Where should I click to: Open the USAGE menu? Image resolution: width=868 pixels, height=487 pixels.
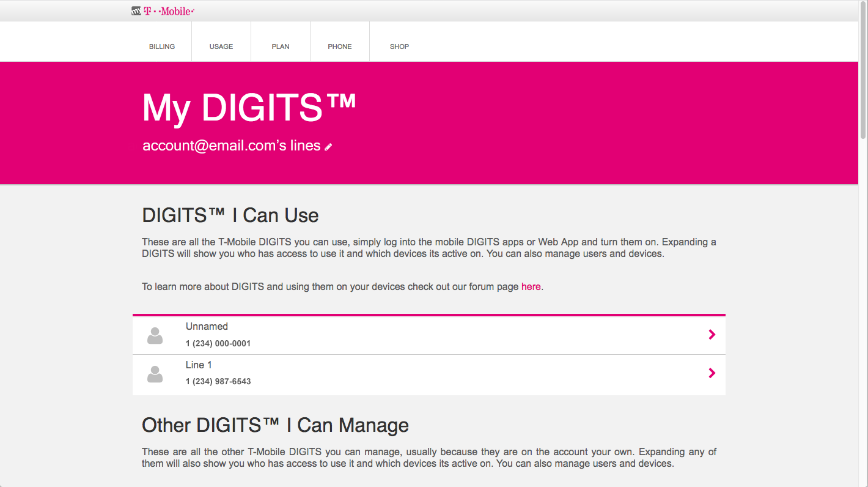click(x=221, y=46)
